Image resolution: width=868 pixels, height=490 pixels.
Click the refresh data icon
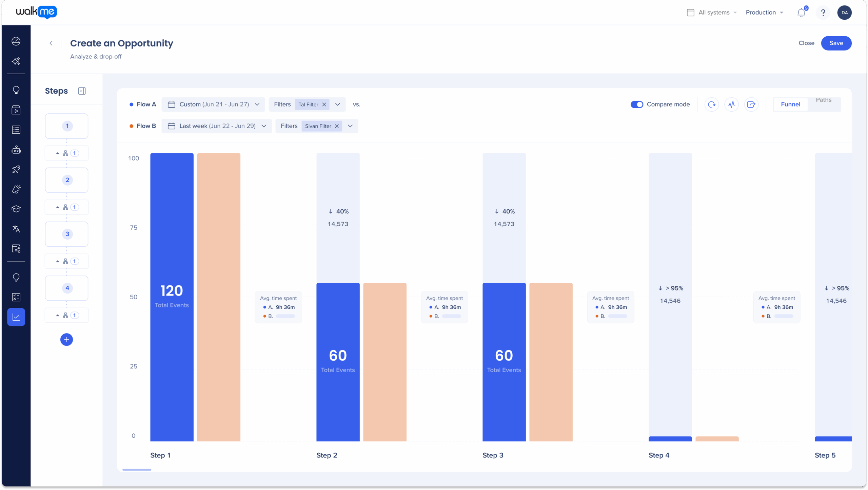(712, 105)
